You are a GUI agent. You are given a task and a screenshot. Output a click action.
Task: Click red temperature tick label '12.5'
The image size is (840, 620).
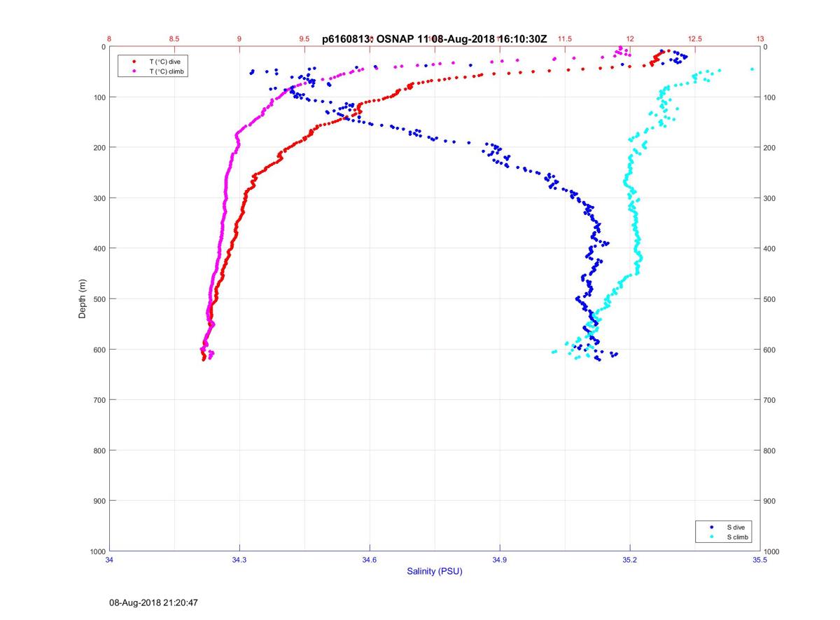coord(695,39)
